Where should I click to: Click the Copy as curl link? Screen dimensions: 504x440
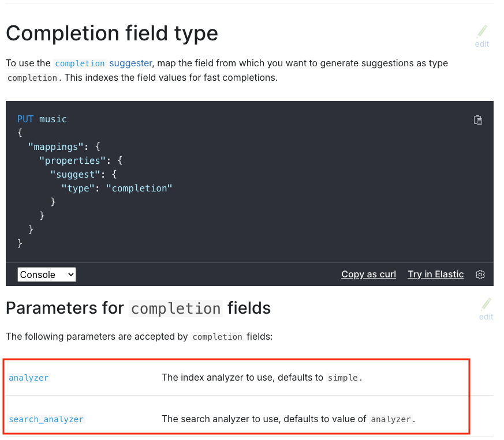(x=368, y=274)
